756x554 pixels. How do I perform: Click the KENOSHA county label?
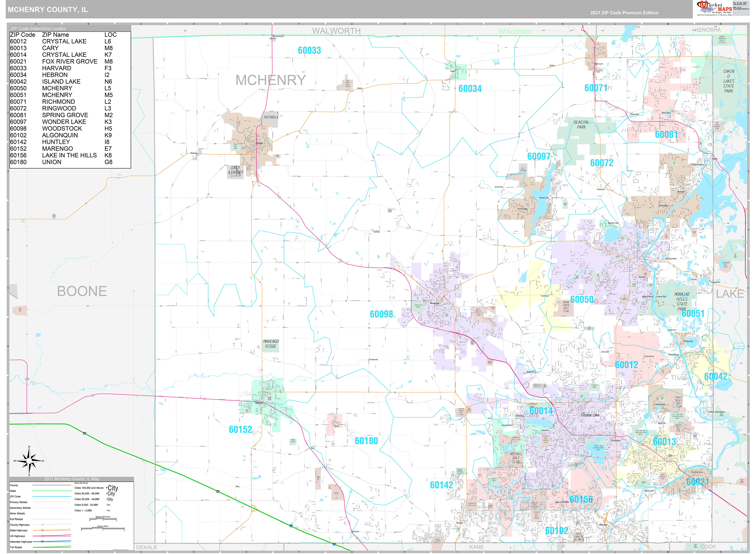707,30
